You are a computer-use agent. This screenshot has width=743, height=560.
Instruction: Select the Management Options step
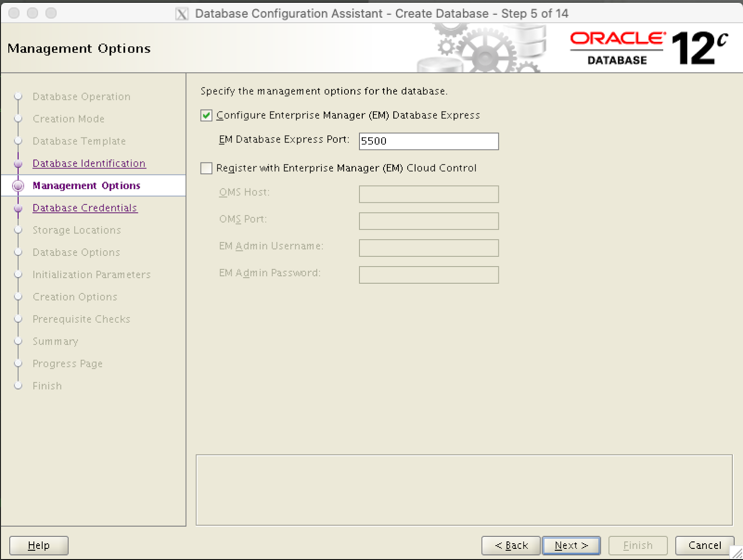(86, 186)
